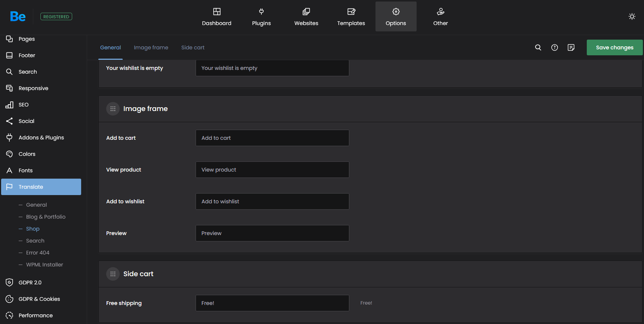Open Templates in top navigation
Image resolution: width=644 pixels, height=324 pixels.
click(351, 17)
